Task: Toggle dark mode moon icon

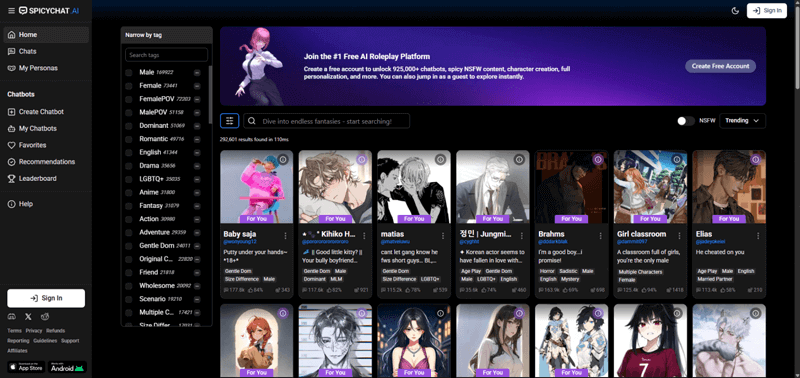Action: tap(735, 11)
